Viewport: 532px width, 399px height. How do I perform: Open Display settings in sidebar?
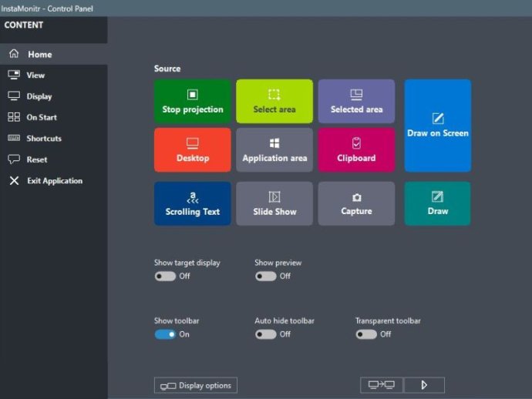pyautogui.click(x=54, y=96)
